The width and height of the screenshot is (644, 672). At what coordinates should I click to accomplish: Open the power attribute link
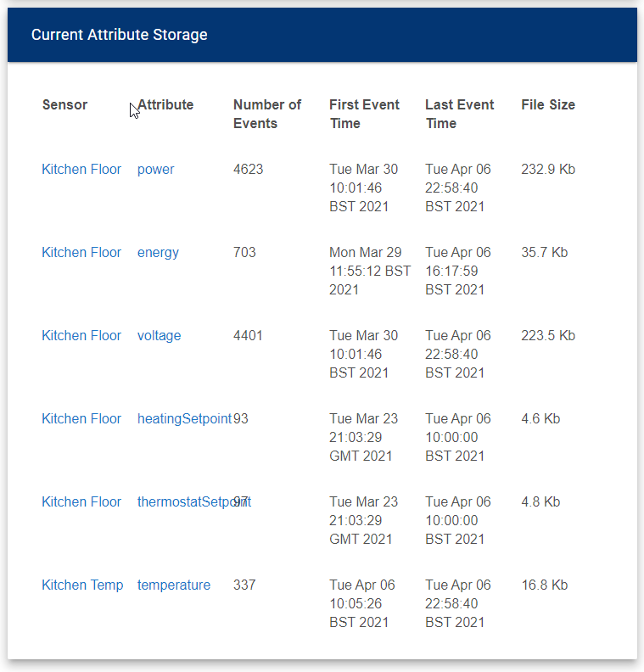point(155,169)
